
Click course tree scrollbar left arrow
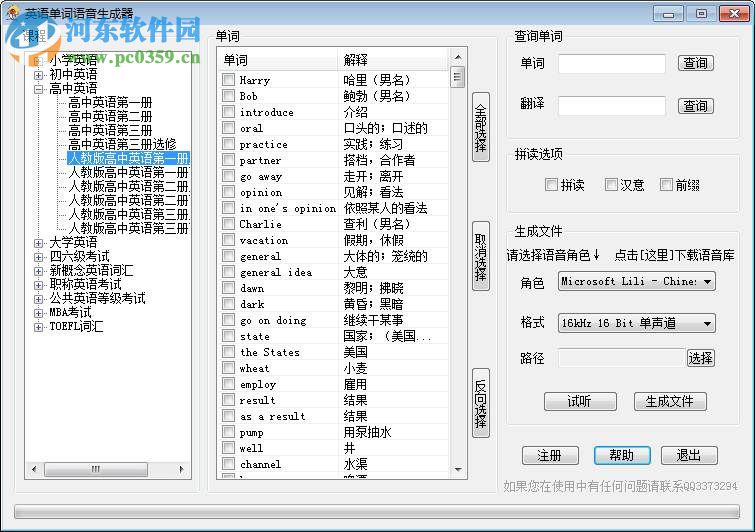click(x=34, y=469)
